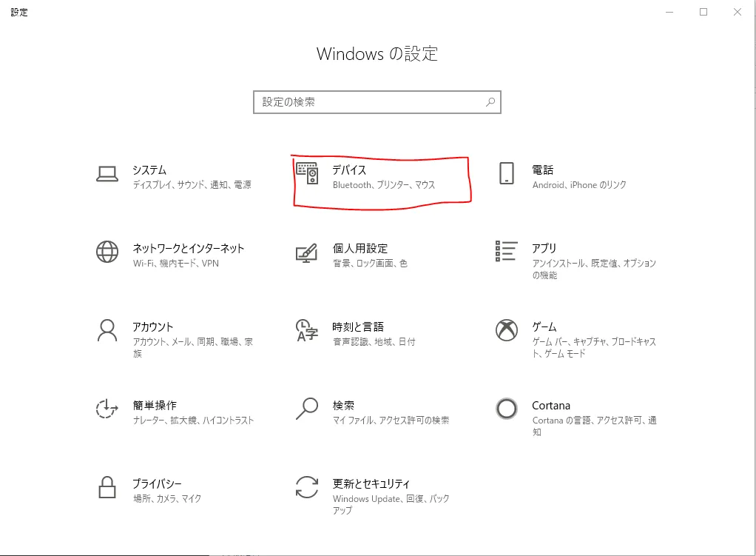Open the デバイス settings title
756x556 pixels.
click(349, 170)
